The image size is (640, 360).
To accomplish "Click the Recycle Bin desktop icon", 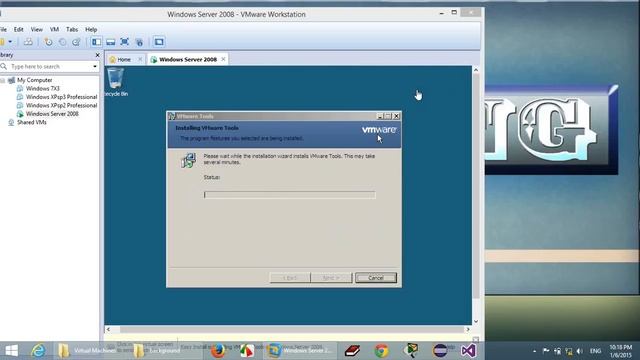I will tap(116, 82).
